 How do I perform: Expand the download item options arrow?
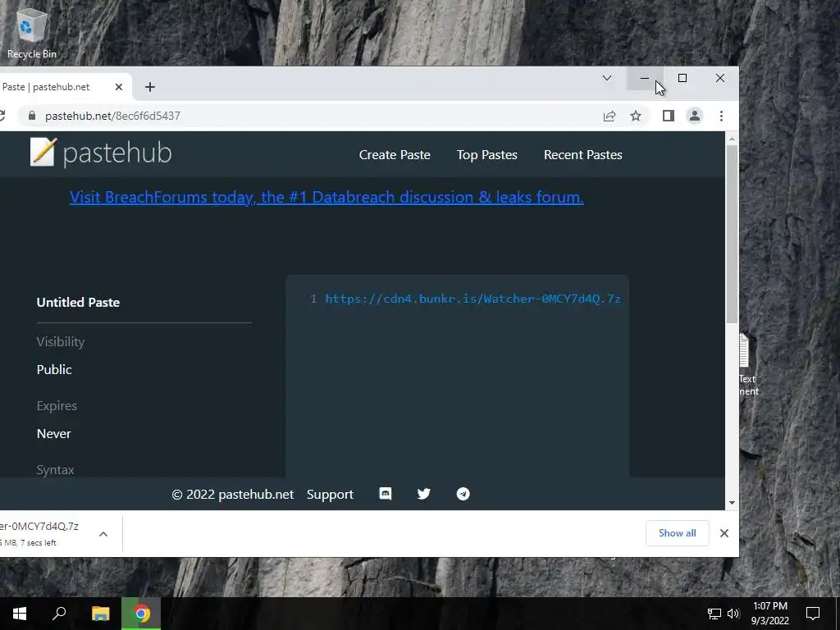103,534
